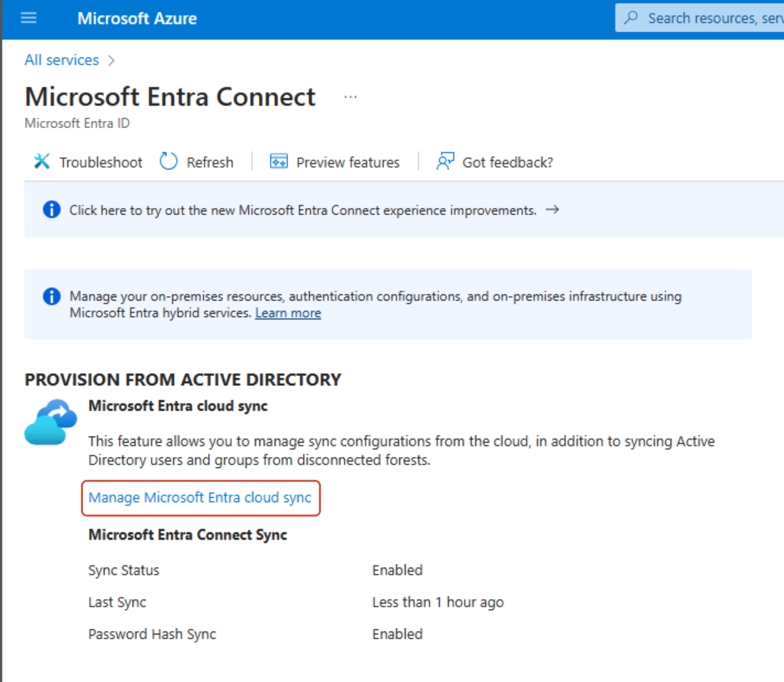Select the Got feedback? command

(x=494, y=162)
